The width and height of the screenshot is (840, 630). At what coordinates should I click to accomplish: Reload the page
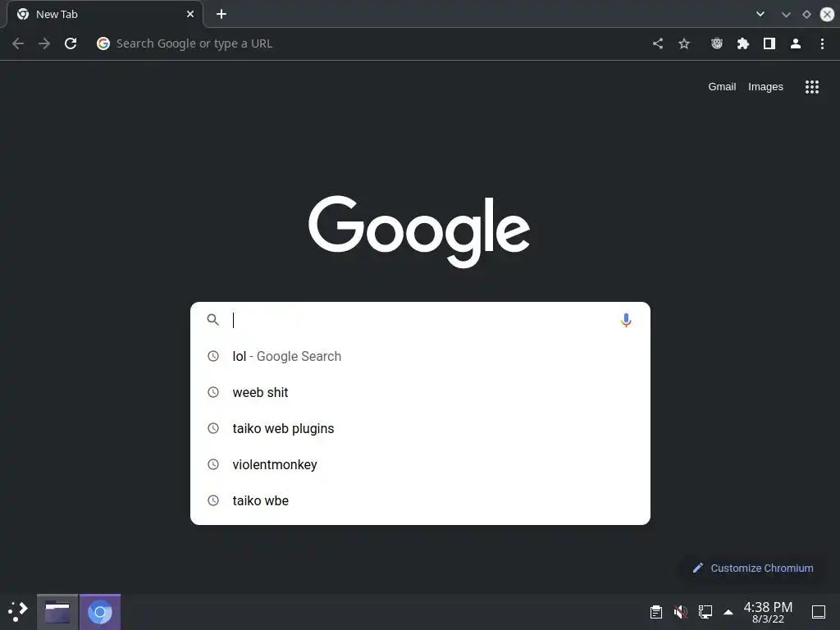(x=71, y=43)
